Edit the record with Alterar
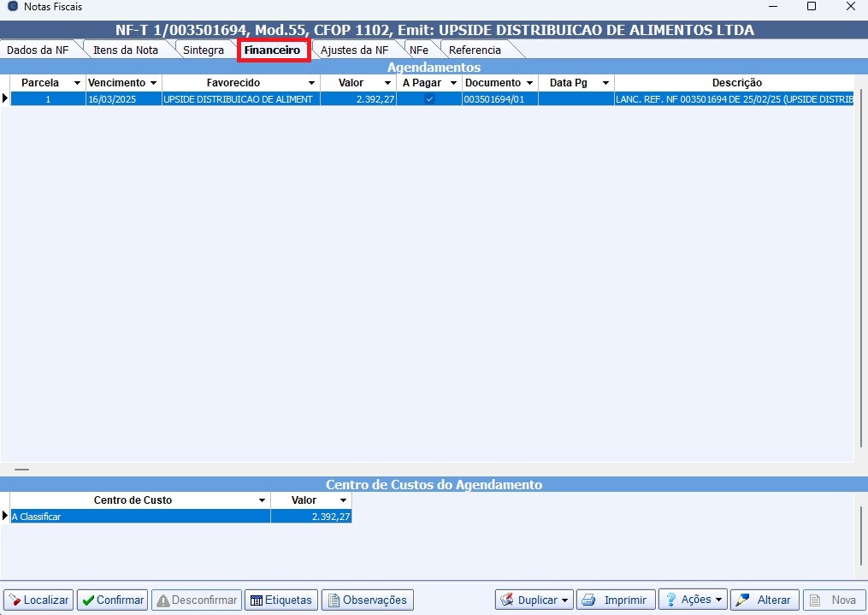 click(765, 600)
